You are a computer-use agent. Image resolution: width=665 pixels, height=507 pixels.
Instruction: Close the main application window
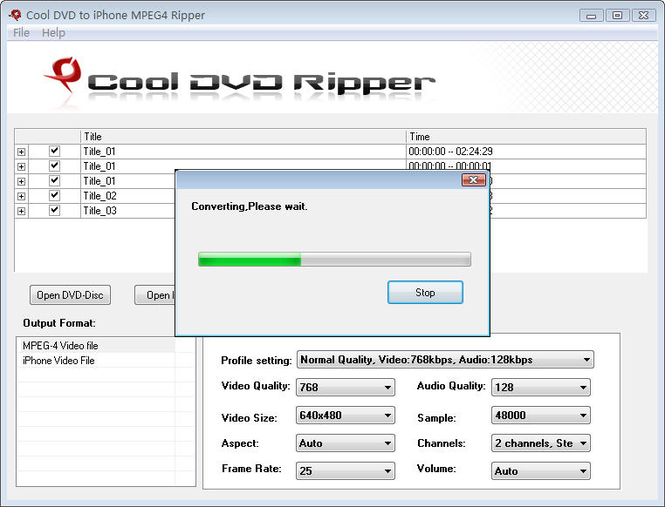point(644,16)
